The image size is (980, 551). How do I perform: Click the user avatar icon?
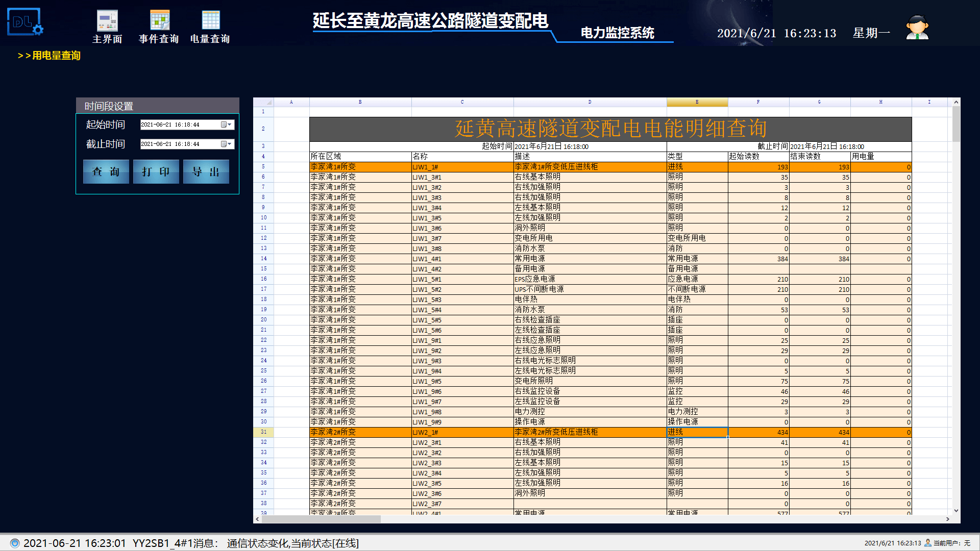coord(917,28)
